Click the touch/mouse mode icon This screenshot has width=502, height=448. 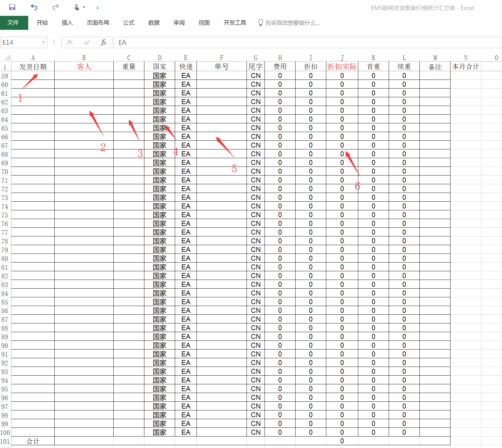pos(76,7)
